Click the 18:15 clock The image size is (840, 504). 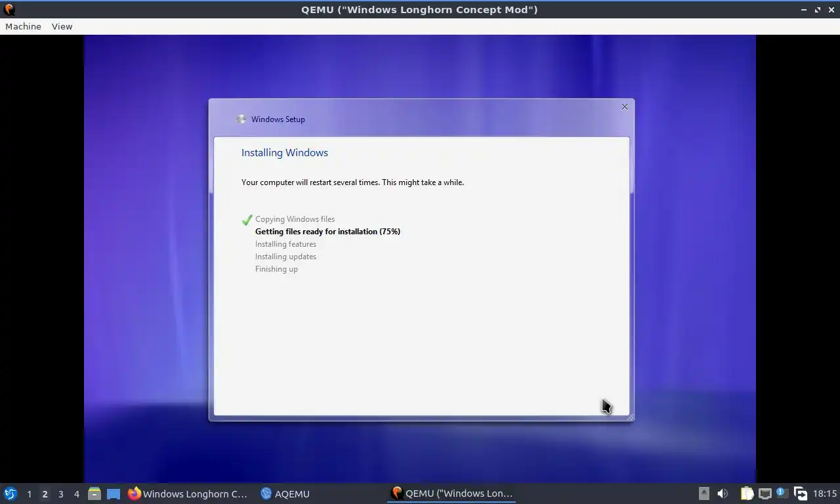[824, 493]
